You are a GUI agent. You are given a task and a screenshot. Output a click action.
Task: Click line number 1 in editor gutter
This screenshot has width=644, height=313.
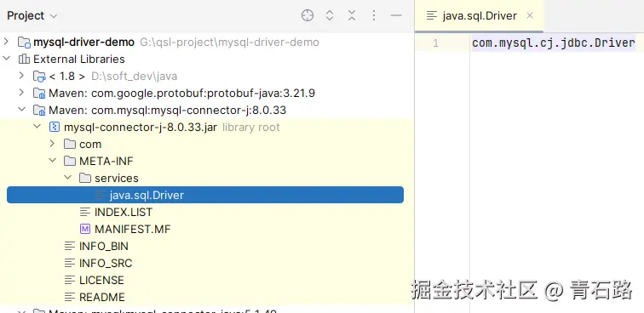[436, 43]
